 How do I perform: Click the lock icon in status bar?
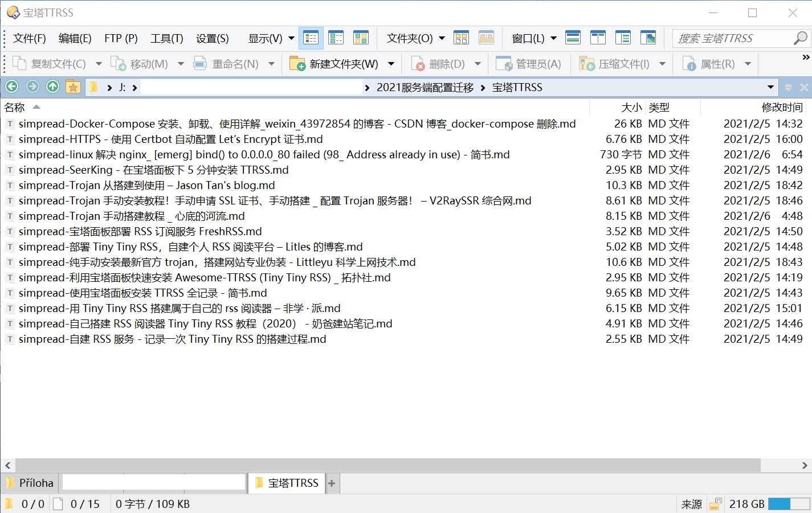[715, 504]
